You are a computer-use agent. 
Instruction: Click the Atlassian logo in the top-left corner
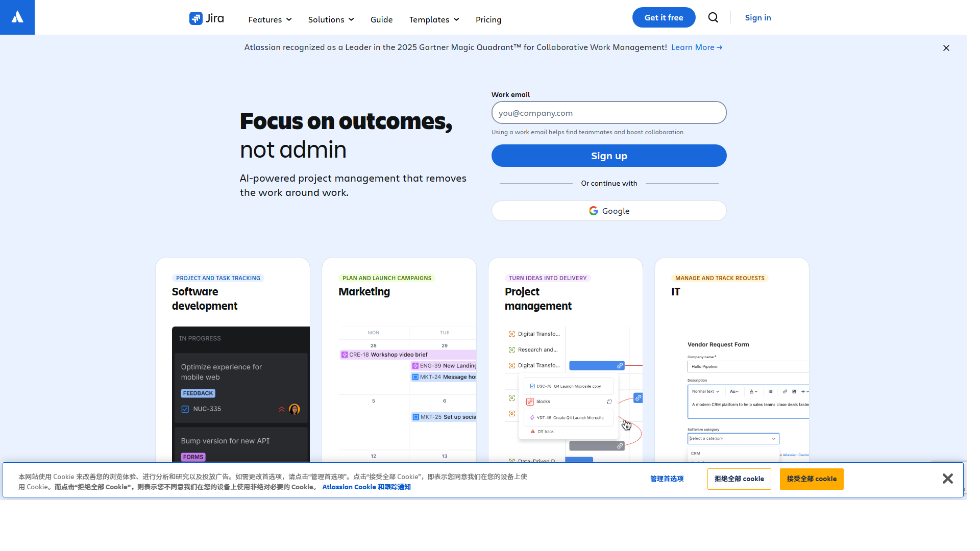click(17, 17)
